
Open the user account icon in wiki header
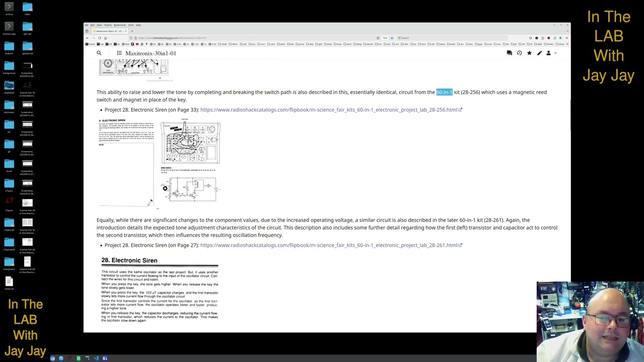(x=549, y=53)
